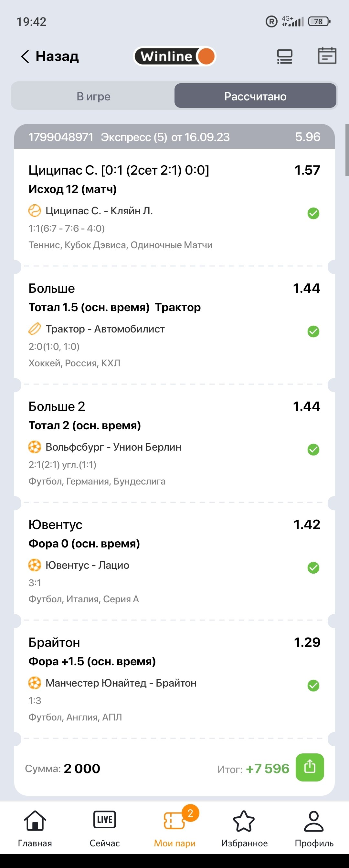Tap won checkmark for Ювентус - Лацио
This screenshot has height=868, width=349.
point(313,568)
